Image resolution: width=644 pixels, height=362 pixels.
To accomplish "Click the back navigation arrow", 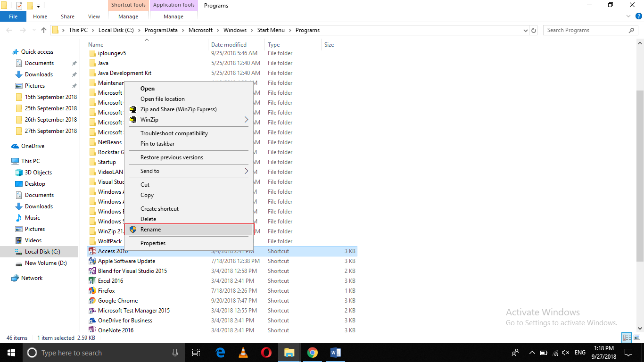I will (8, 30).
